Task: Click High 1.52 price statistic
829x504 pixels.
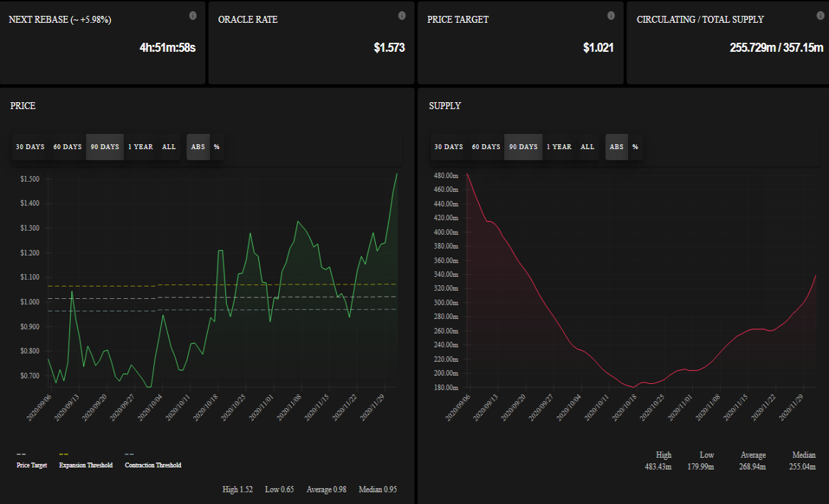Action: [238, 490]
